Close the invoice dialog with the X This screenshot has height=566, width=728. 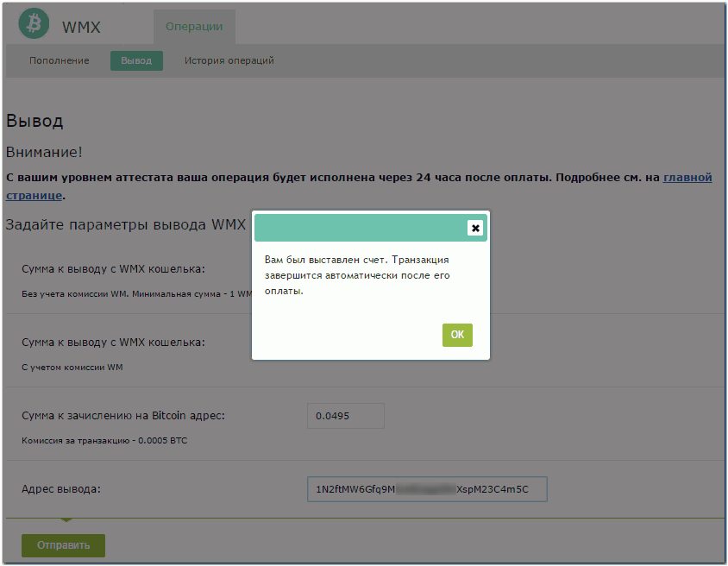[x=475, y=228]
